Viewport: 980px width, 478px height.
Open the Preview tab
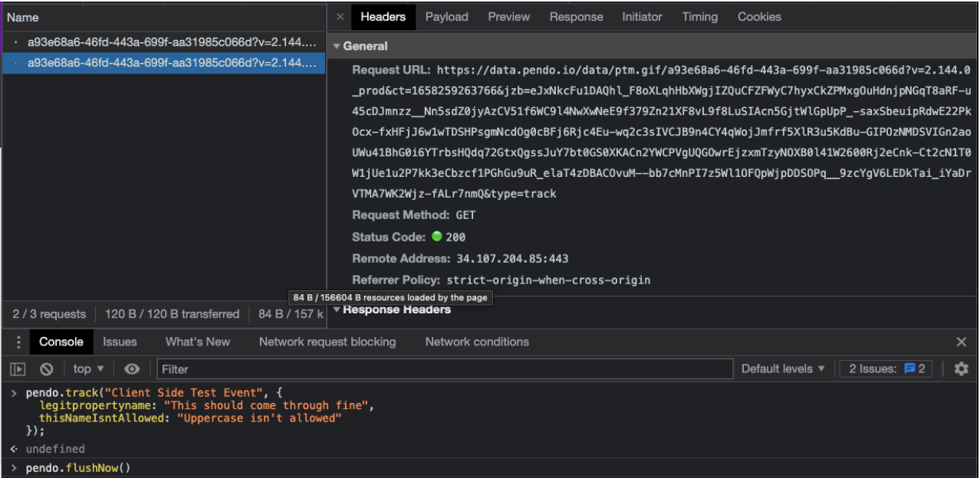pos(508,17)
